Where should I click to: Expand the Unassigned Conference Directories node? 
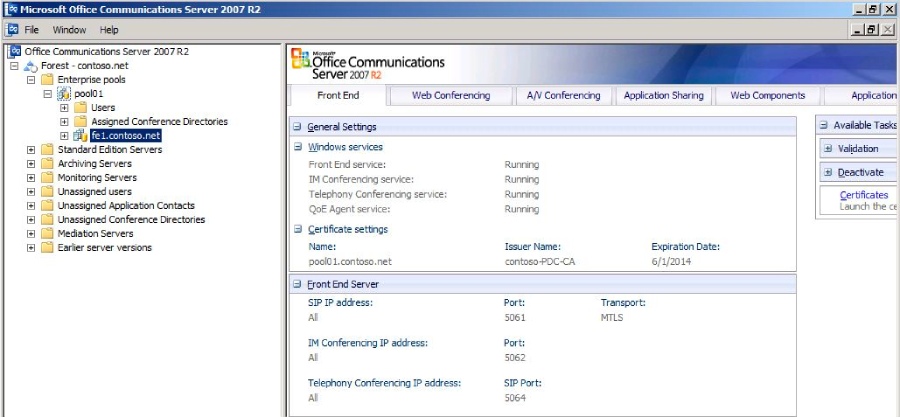pos(31,220)
